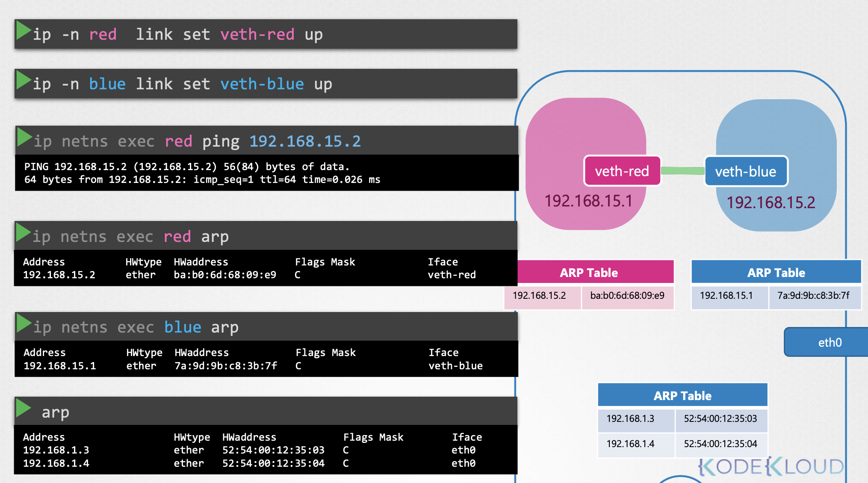Click the eth0 interface box
This screenshot has height=483, width=868.
coord(827,342)
